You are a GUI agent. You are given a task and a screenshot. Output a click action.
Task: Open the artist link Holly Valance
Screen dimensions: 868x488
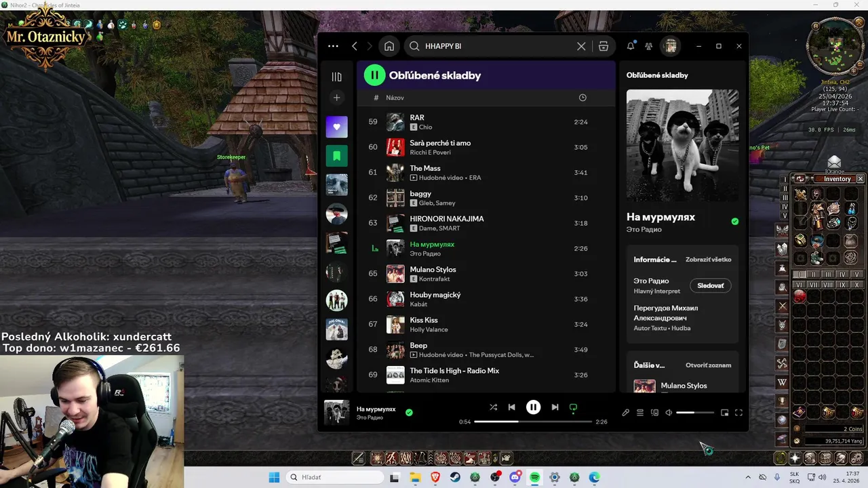429,329
